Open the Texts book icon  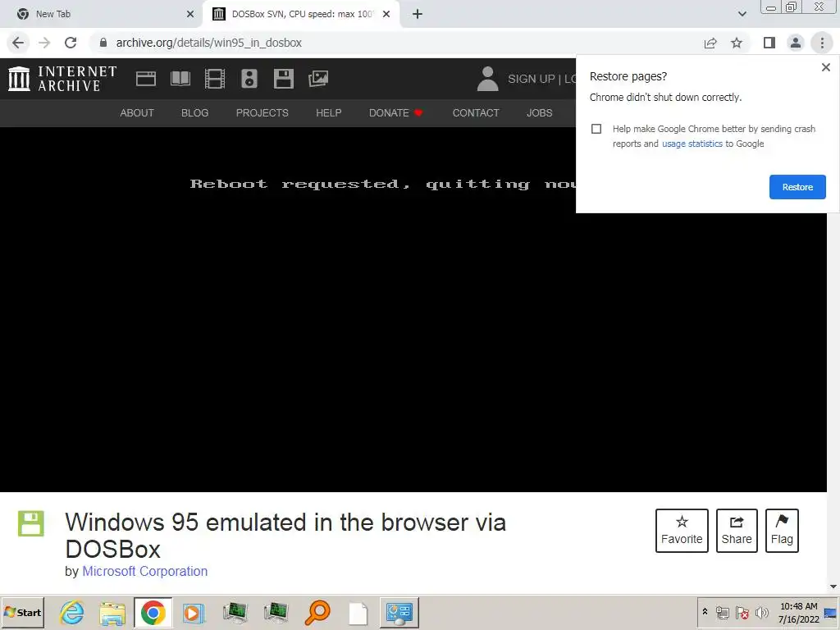coord(180,79)
